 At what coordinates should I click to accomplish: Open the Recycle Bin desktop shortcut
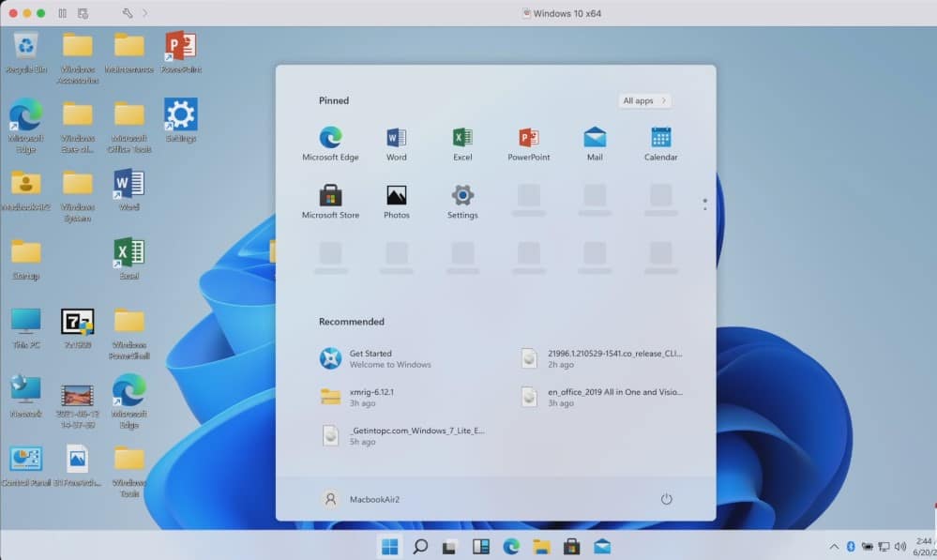(24, 45)
